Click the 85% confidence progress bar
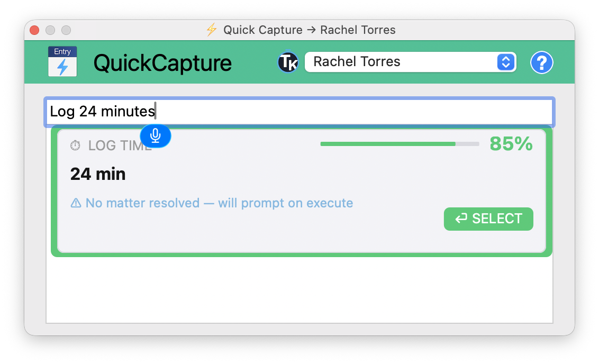Viewport: 599px width, 364px height. pos(400,143)
